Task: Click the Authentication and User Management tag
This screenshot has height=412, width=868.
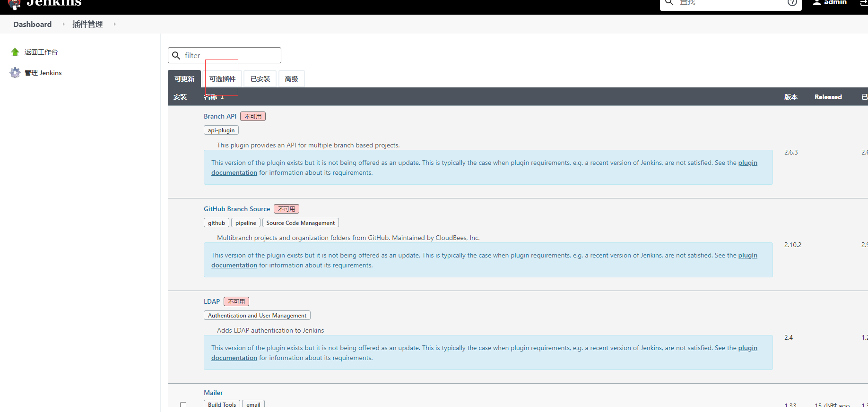Action: pos(257,316)
